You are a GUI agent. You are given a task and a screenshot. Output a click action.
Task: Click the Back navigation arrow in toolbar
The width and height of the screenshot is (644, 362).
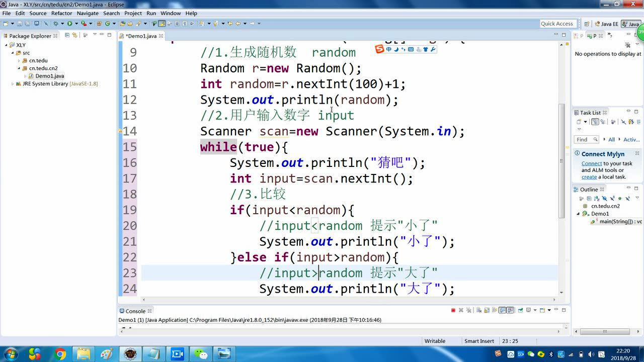(x=238, y=23)
